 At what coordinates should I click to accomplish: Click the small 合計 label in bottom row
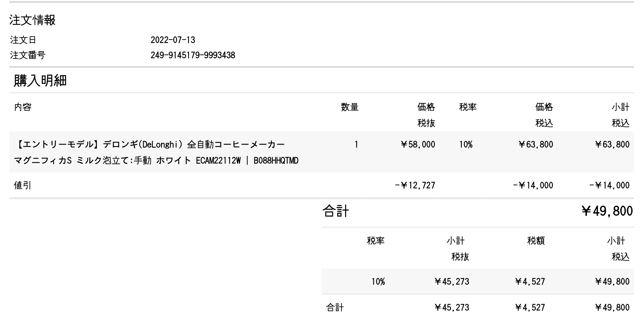[x=335, y=308]
